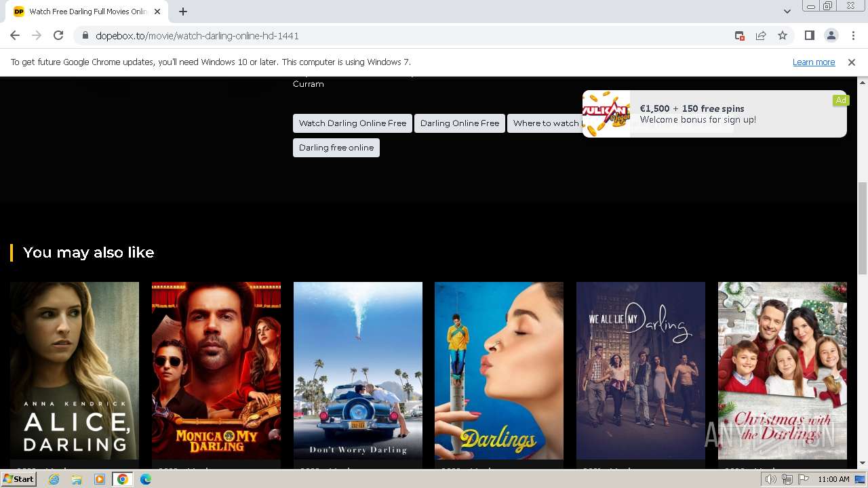Open Windows Explorer folder in taskbar
This screenshot has width=868, height=488.
[x=77, y=479]
